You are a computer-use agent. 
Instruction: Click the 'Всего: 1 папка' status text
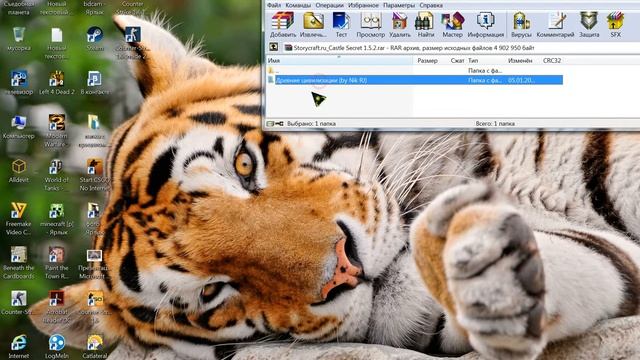click(x=495, y=123)
